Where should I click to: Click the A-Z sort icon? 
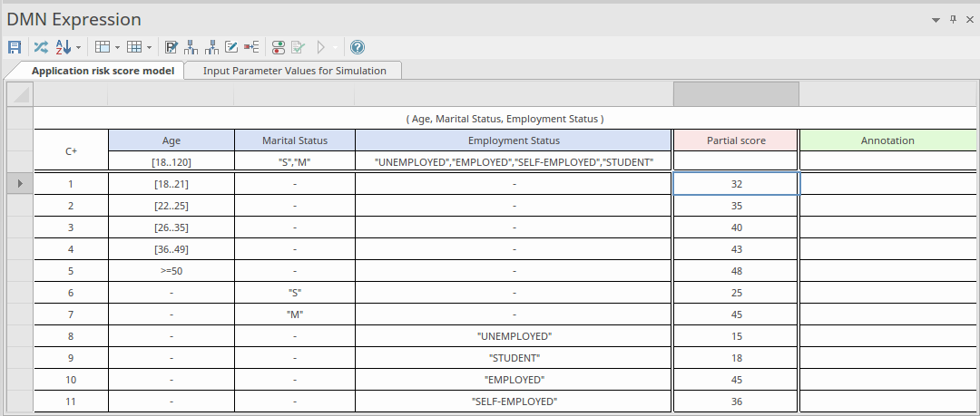[63, 46]
